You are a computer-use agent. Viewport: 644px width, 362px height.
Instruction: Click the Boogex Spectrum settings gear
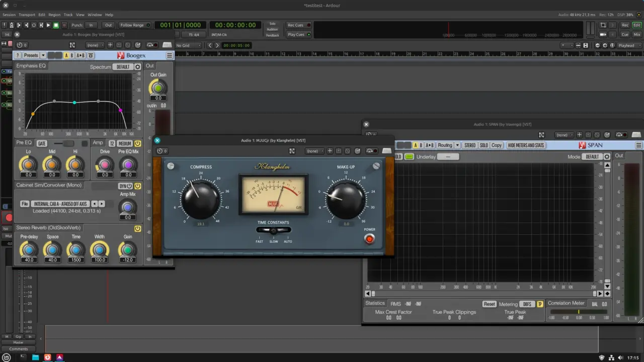(x=137, y=67)
